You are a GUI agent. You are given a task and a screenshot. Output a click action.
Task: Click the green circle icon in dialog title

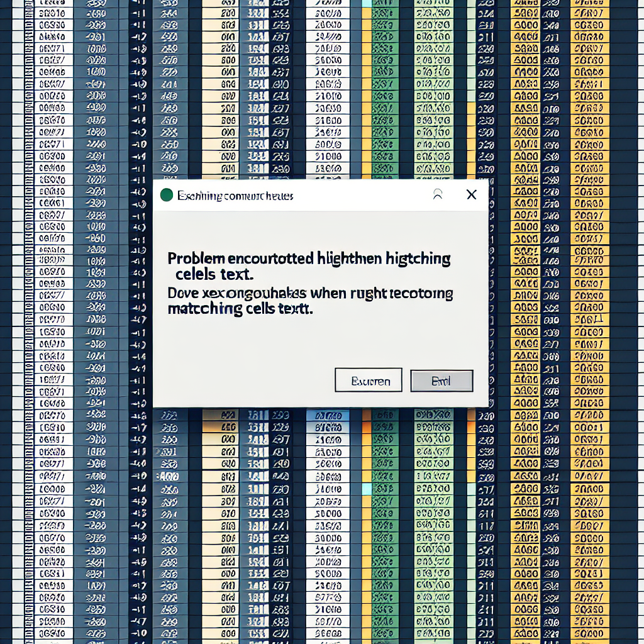[x=167, y=196]
